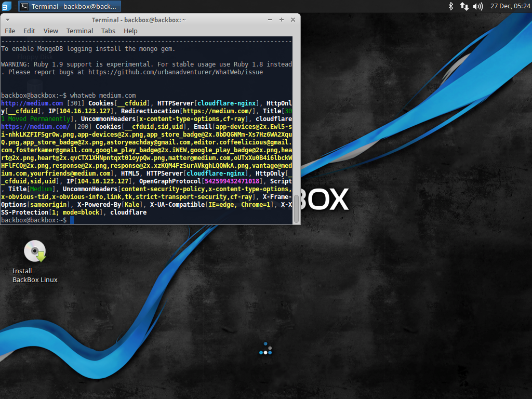Open the network connections tray icon
Image resolution: width=532 pixels, height=399 pixels.
[x=464, y=6]
